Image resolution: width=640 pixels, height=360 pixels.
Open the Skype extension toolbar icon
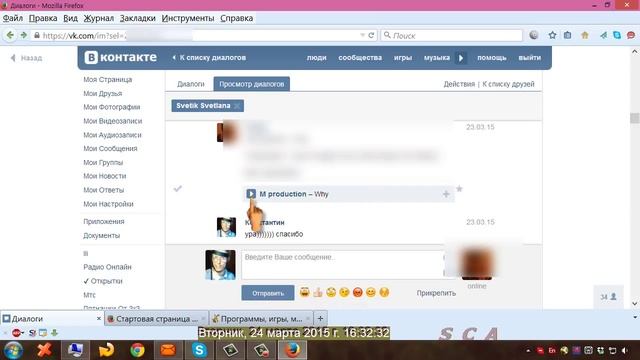point(617,36)
